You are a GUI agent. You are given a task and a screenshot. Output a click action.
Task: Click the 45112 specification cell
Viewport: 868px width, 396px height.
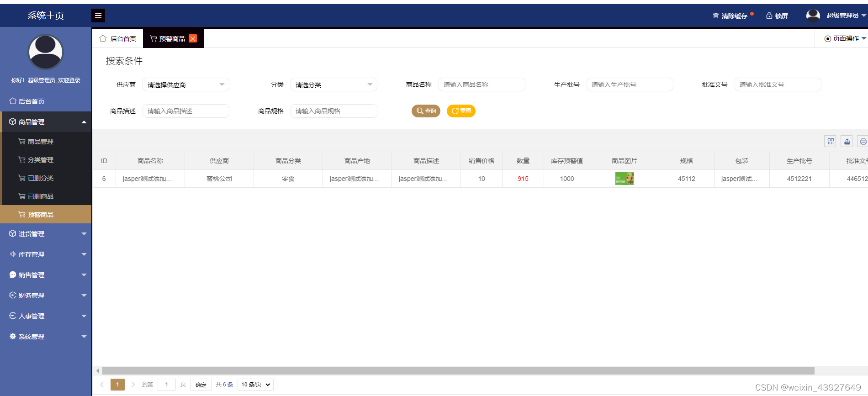(687, 179)
